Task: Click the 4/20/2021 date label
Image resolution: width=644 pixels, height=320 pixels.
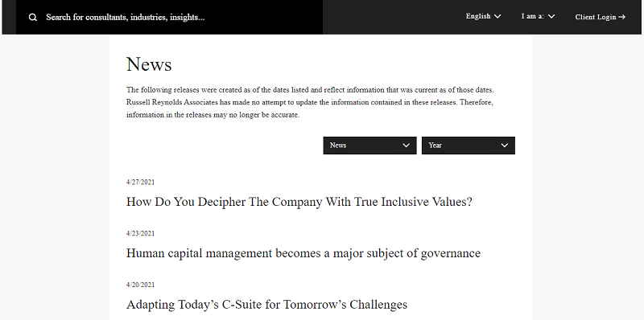Action: (x=140, y=285)
